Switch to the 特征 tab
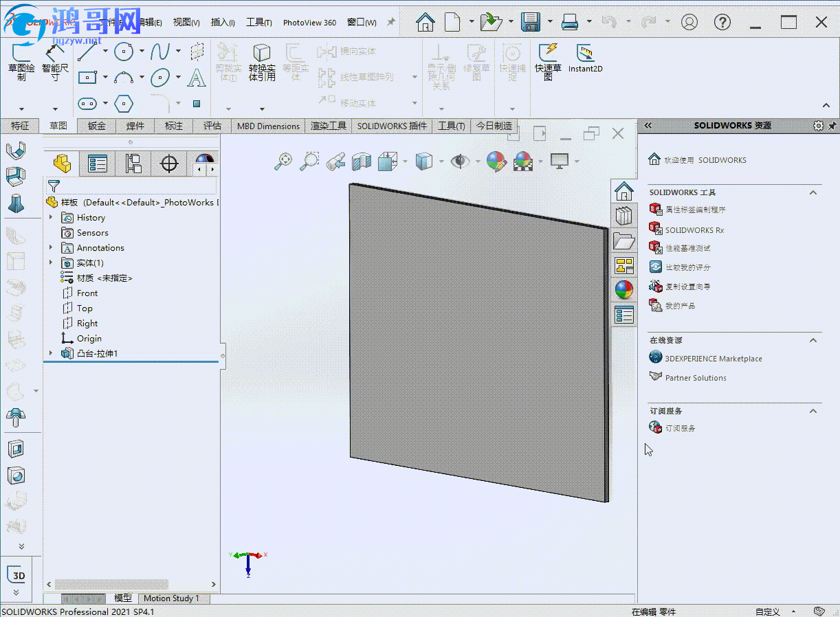The image size is (840, 617). (x=20, y=126)
